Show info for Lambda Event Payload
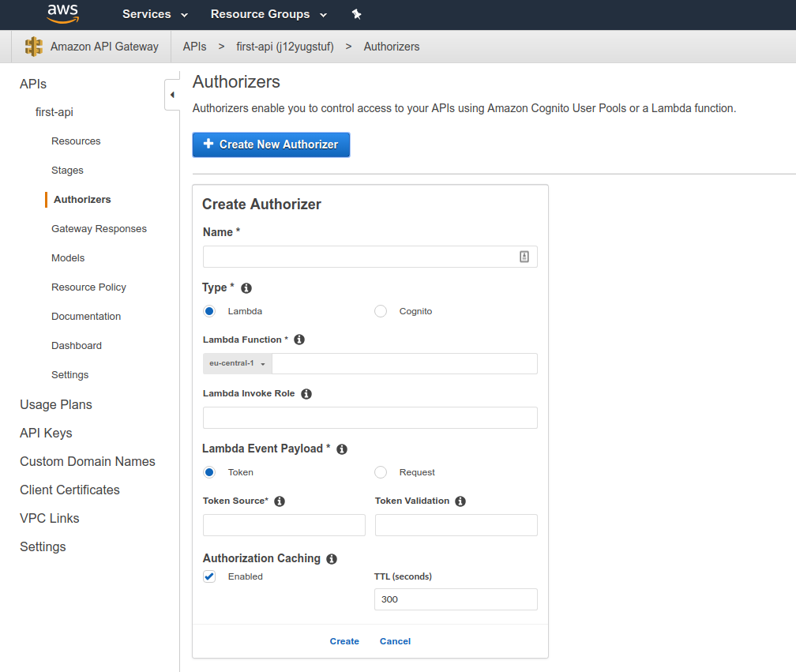 (x=342, y=449)
